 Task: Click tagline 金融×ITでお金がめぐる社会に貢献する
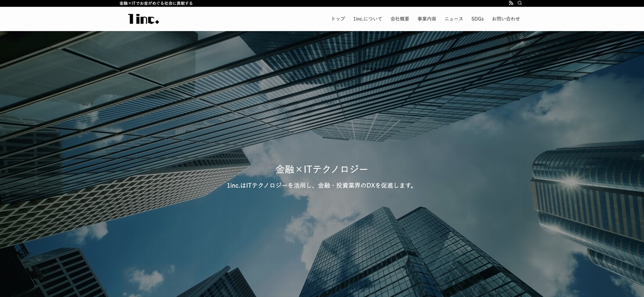click(156, 3)
